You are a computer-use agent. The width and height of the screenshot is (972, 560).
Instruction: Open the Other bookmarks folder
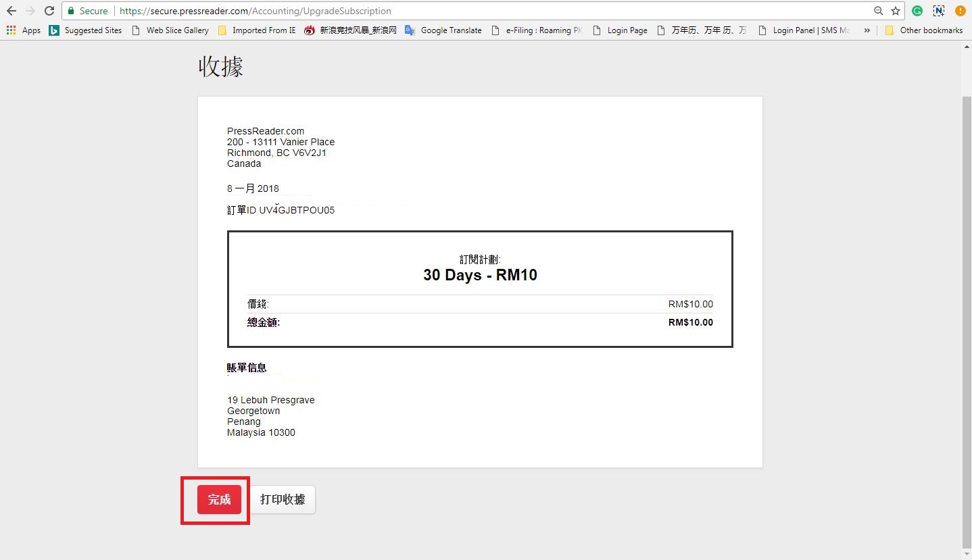pyautogui.click(x=923, y=30)
